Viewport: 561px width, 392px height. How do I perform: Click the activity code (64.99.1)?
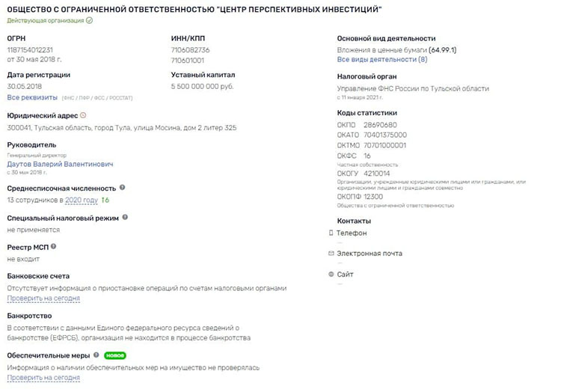[443, 49]
